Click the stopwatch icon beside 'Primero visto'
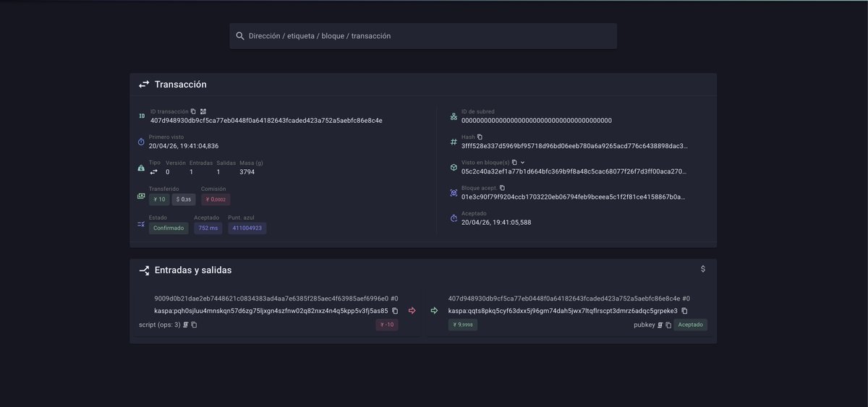Image resolution: width=868 pixels, height=407 pixels. click(142, 142)
